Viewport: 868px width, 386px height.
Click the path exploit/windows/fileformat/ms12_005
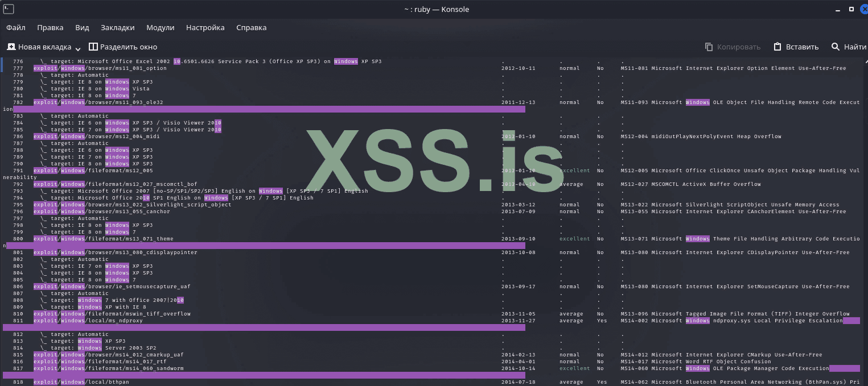pyautogui.click(x=93, y=171)
